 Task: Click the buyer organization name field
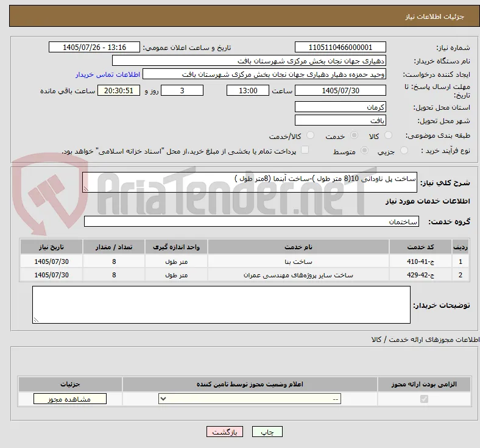pos(249,60)
